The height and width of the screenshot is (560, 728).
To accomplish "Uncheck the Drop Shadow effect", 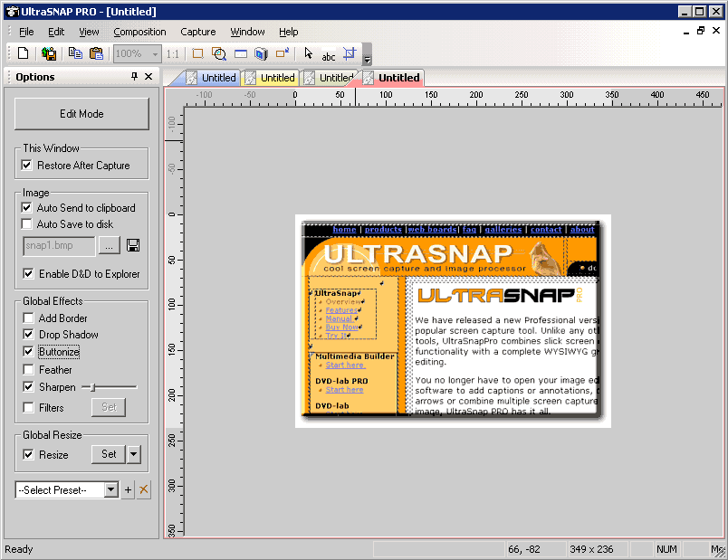I will click(x=28, y=334).
